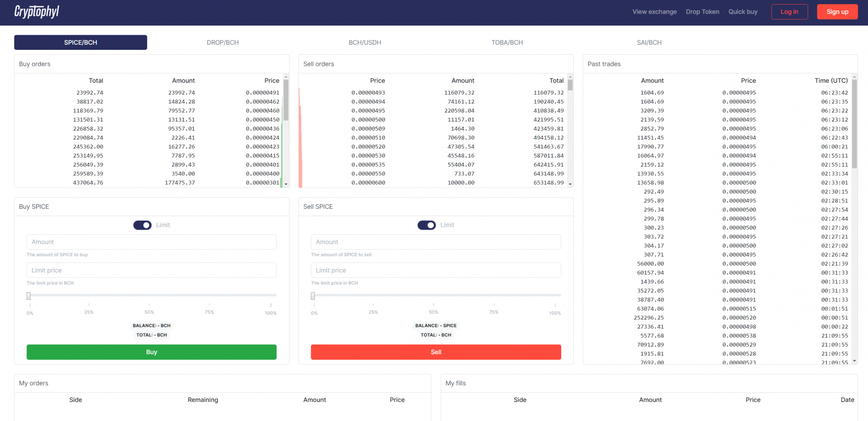
Task: Click the Cryptophyl logo
Action: pos(37,12)
